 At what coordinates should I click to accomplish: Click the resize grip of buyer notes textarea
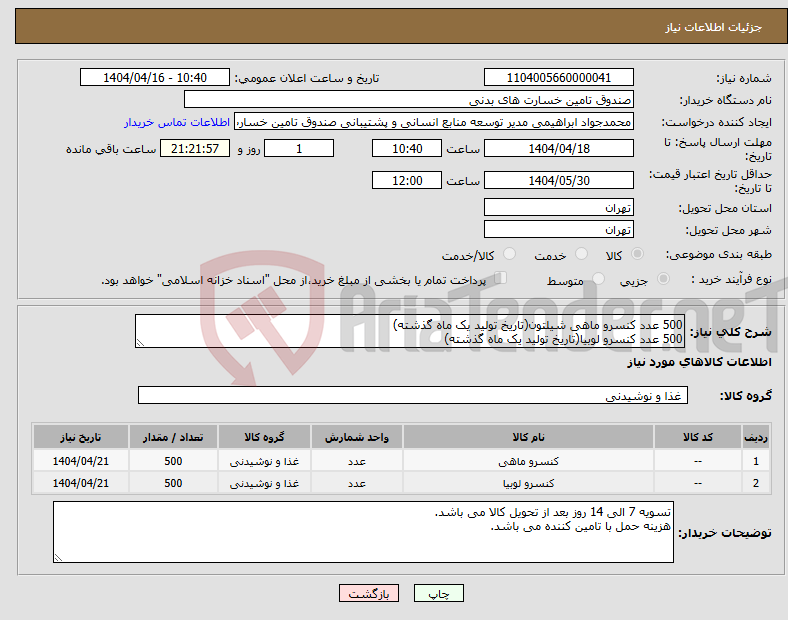pyautogui.click(x=58, y=557)
